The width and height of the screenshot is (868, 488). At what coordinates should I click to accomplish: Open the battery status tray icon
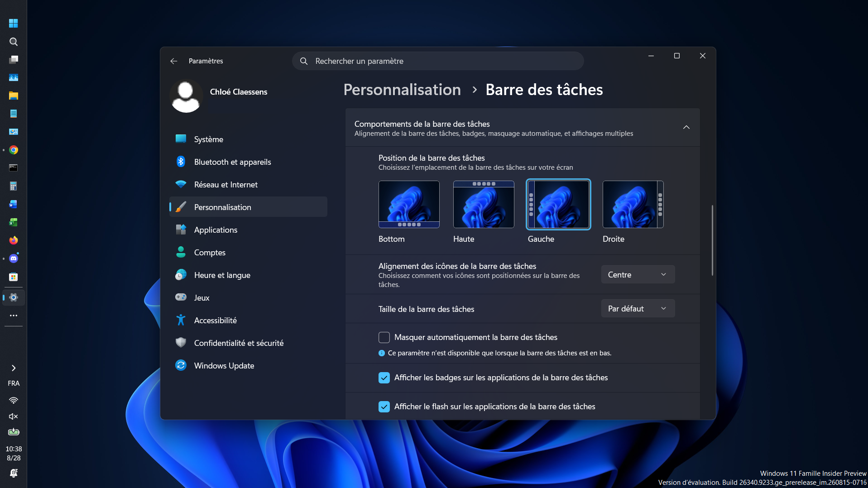tap(14, 432)
